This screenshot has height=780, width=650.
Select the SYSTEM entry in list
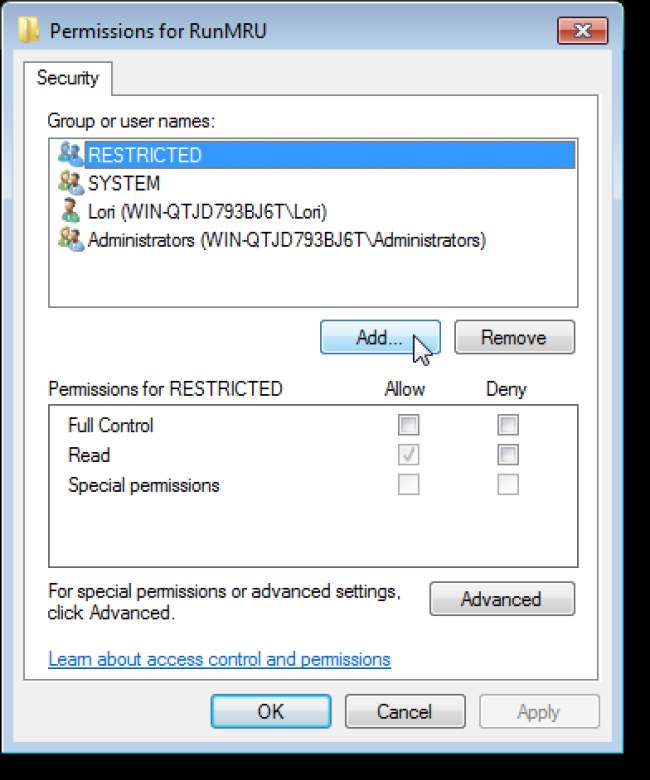point(124,184)
